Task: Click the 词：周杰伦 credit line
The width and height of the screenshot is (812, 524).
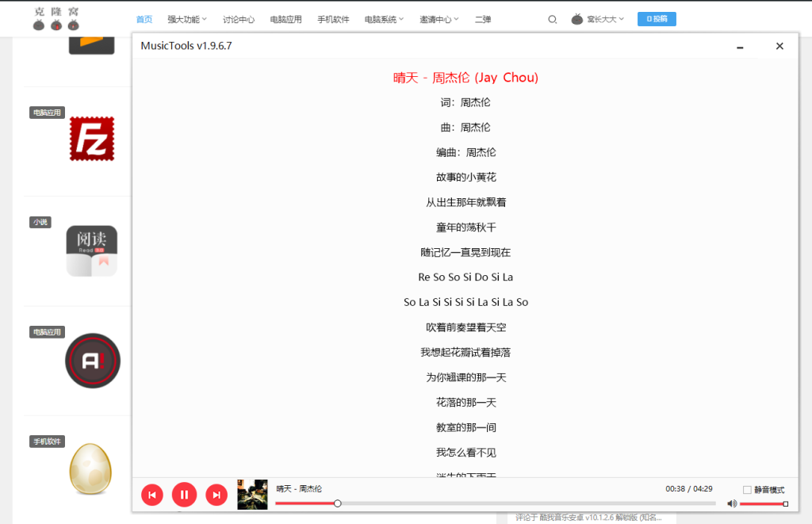Action: click(465, 102)
